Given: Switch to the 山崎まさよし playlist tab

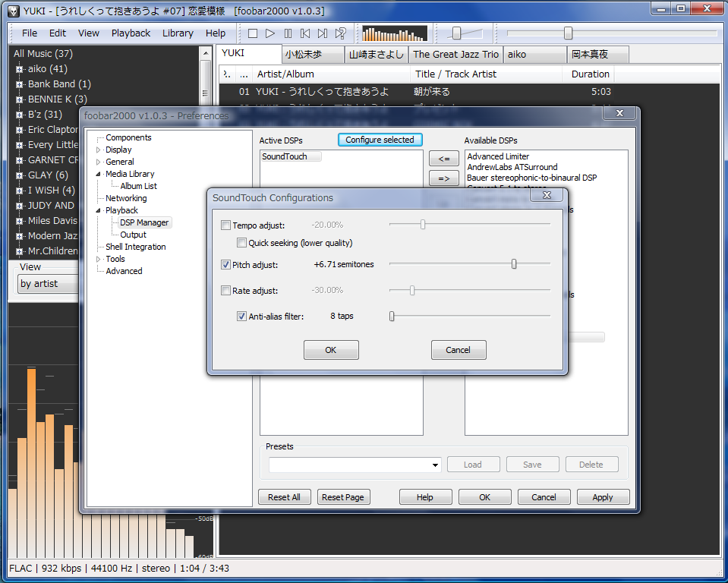Looking at the screenshot, I should 377,55.
